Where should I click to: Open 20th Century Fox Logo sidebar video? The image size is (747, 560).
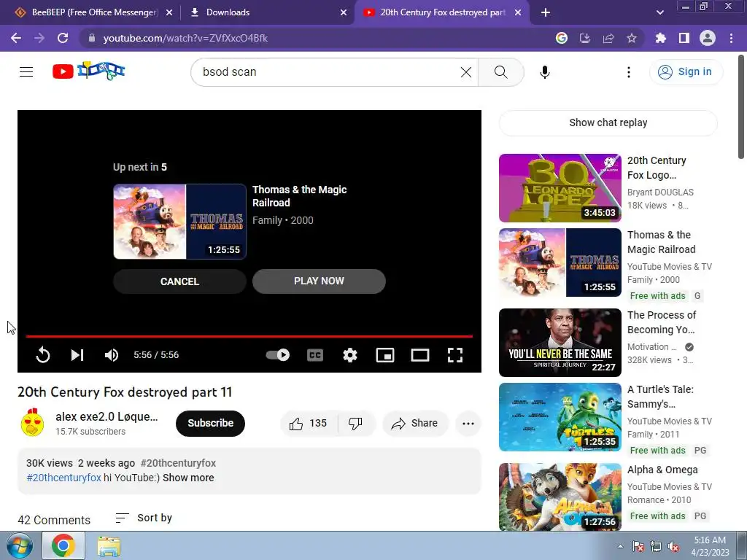560,188
